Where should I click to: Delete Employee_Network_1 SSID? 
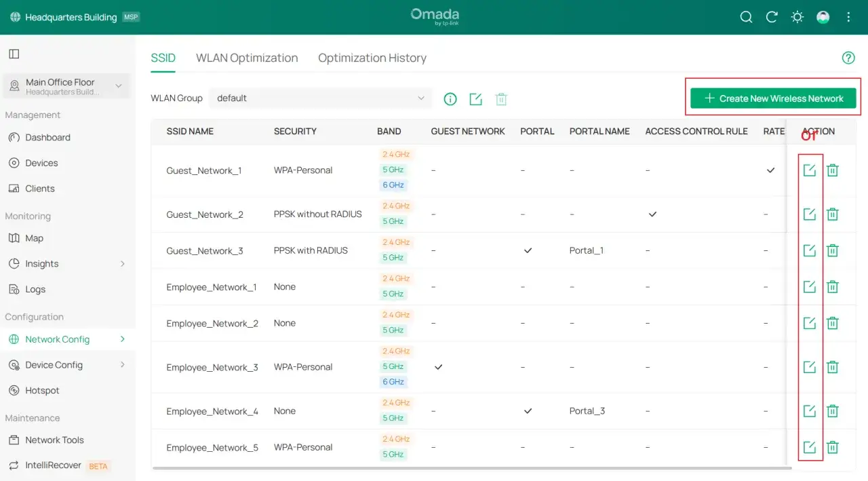tap(833, 287)
